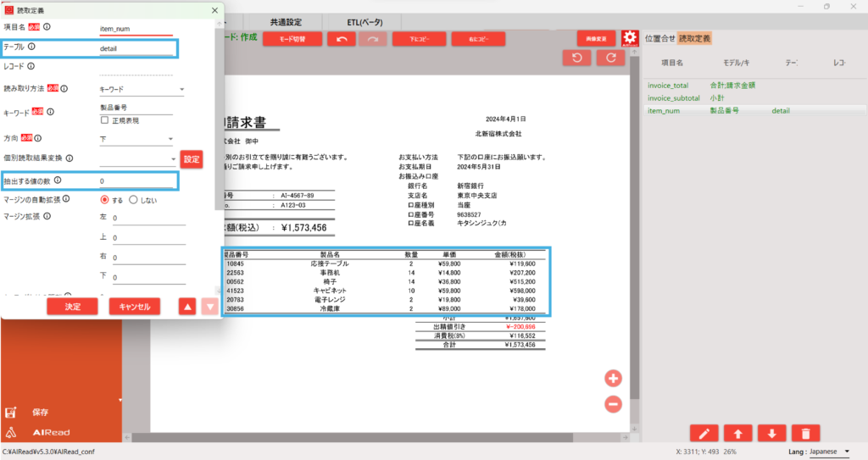Image resolution: width=868 pixels, height=460 pixels.
Task: Click the 決定 button
Action: point(72,307)
